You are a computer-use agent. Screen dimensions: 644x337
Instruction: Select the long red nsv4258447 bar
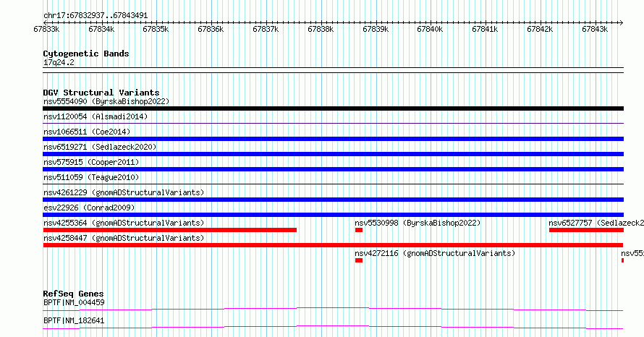(333, 245)
